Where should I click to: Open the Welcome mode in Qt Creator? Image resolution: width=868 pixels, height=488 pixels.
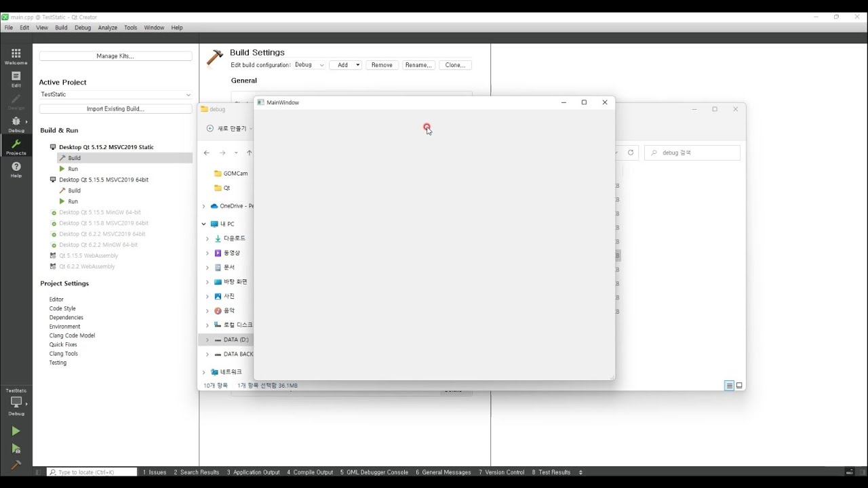pyautogui.click(x=16, y=56)
